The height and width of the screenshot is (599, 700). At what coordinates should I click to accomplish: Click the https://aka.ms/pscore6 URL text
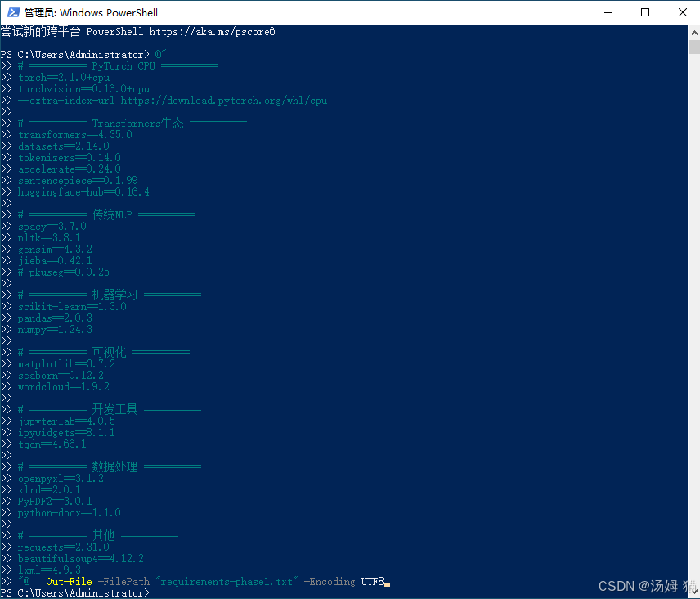click(x=212, y=32)
